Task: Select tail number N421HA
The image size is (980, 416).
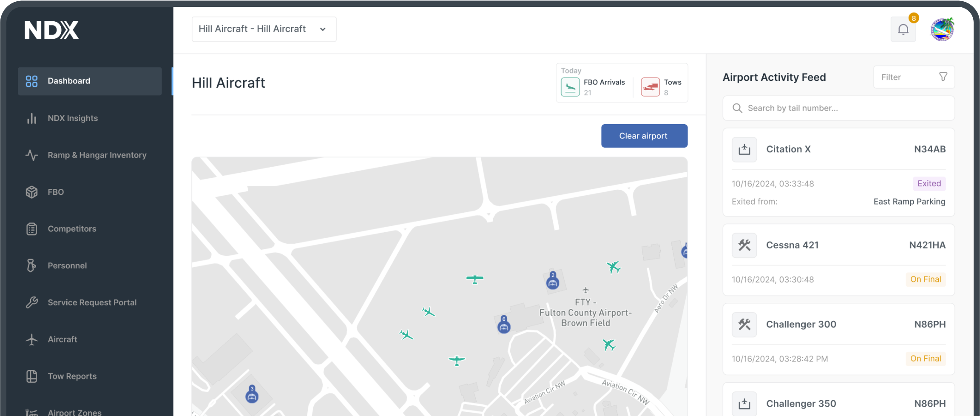Action: click(x=927, y=245)
